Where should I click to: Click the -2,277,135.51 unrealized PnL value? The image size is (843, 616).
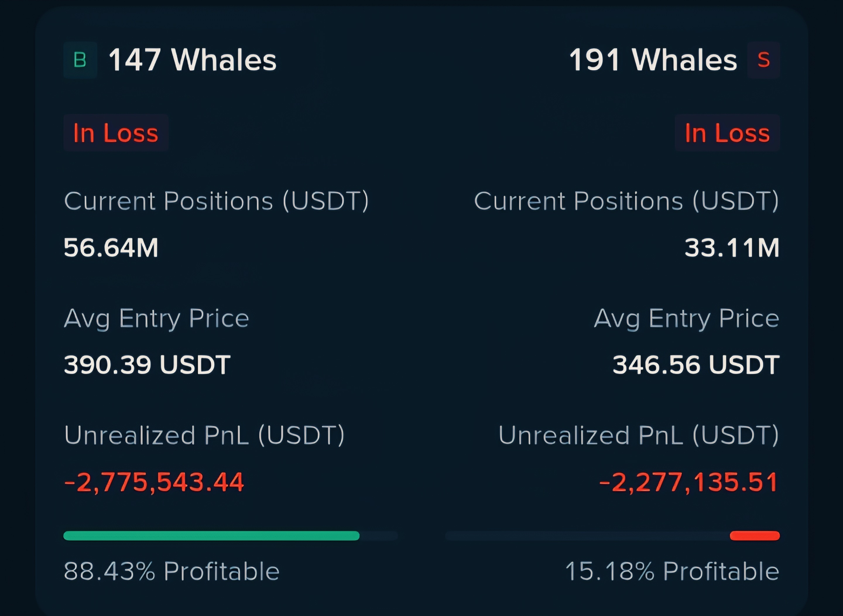tap(689, 482)
